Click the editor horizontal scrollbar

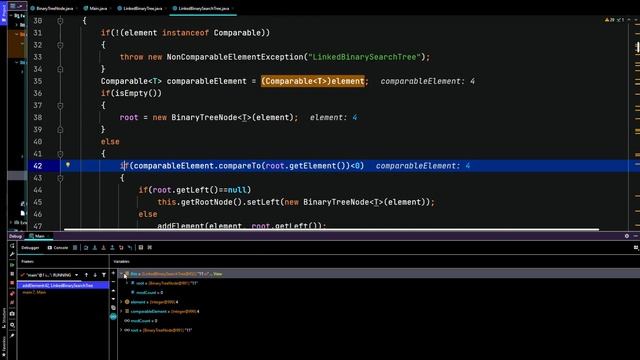click(x=331, y=229)
